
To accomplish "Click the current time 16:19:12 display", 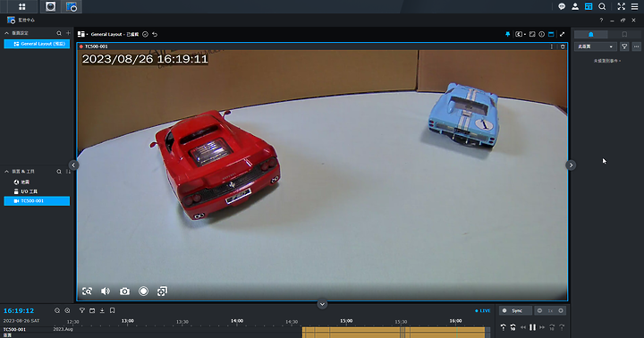I will [19, 311].
